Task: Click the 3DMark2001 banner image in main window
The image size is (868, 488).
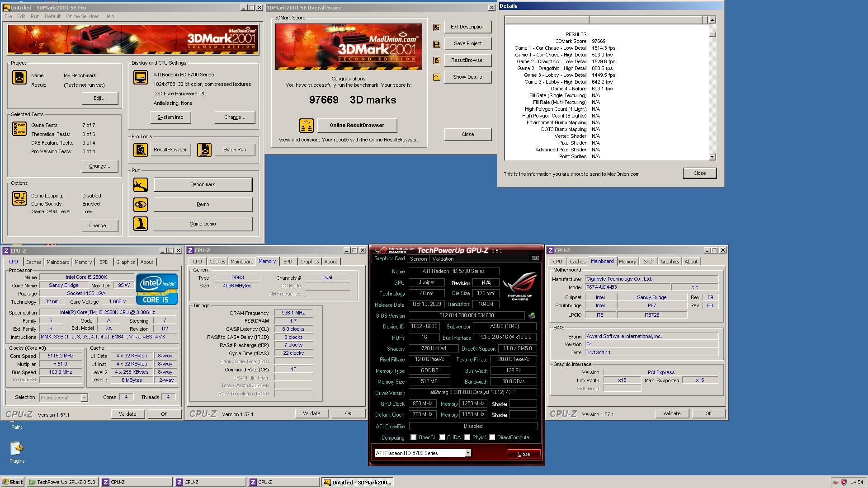Action: (133, 40)
